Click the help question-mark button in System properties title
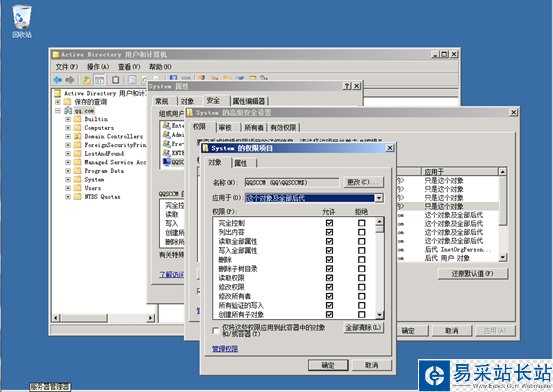 pyautogui.click(x=347, y=86)
